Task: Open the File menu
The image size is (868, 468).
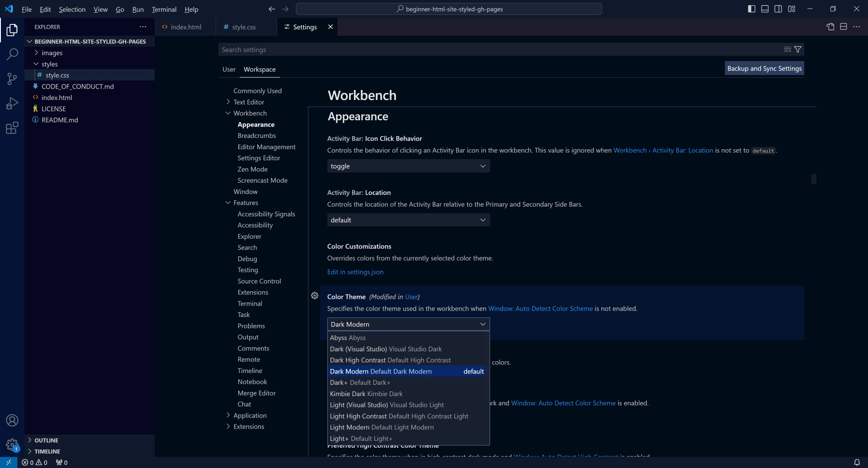Action: coord(27,9)
